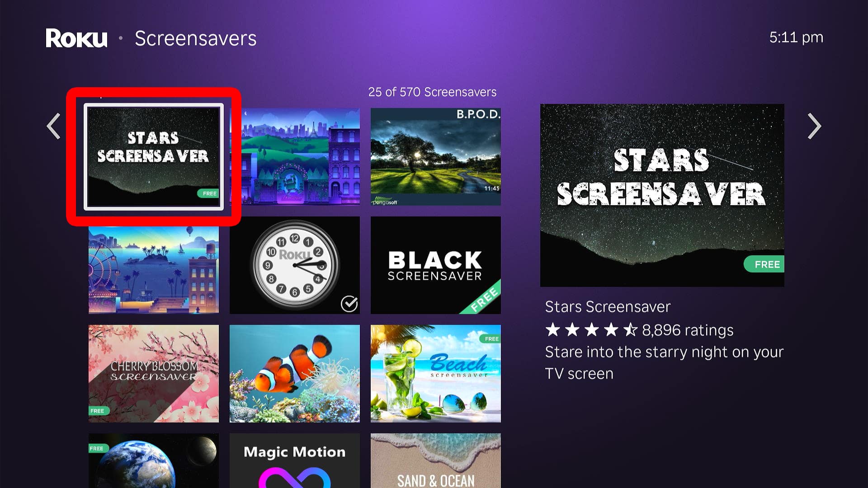Select the ferris wheel island screensaver
Image resolution: width=868 pixels, height=488 pixels.
[x=154, y=270]
